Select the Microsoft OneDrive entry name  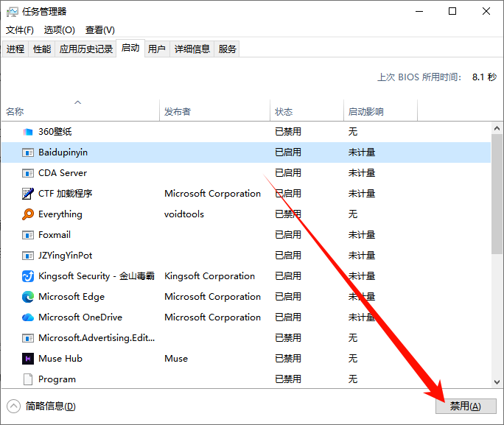click(x=80, y=317)
